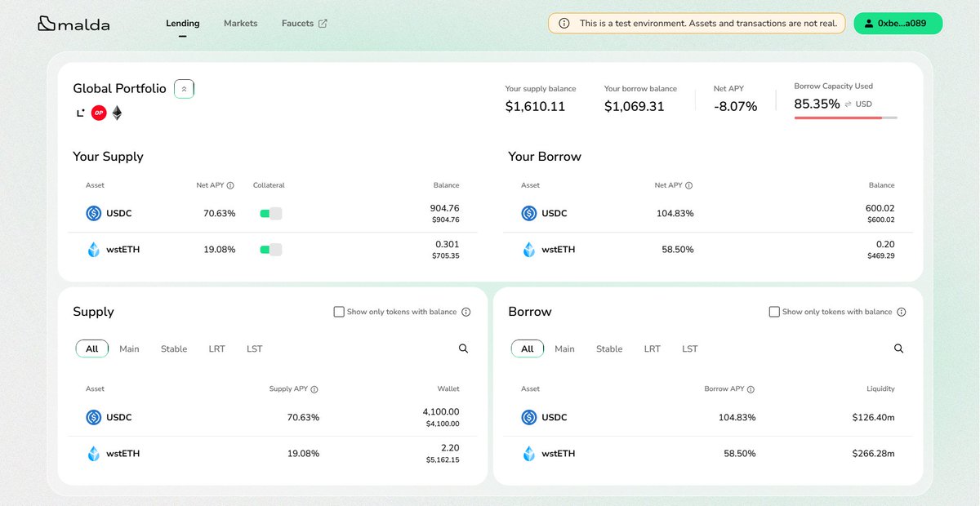Click the Wallet column header in Supply
Screen dimensions: 980x506
coord(448,389)
